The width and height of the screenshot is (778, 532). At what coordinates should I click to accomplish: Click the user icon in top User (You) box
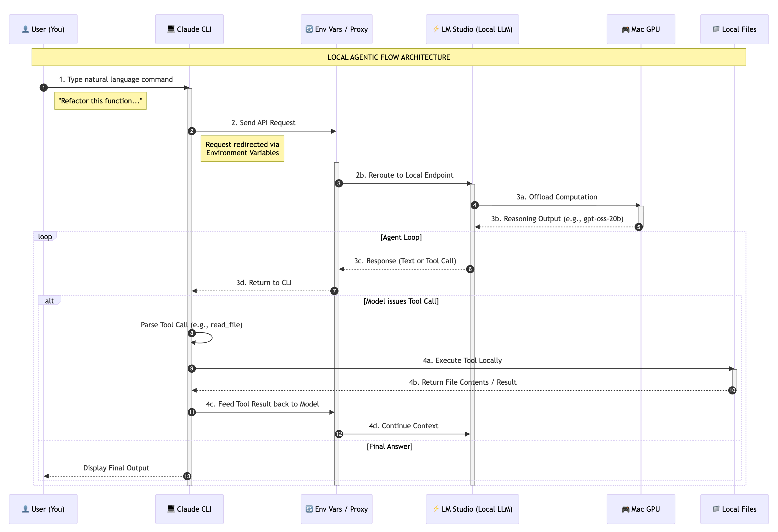click(25, 29)
